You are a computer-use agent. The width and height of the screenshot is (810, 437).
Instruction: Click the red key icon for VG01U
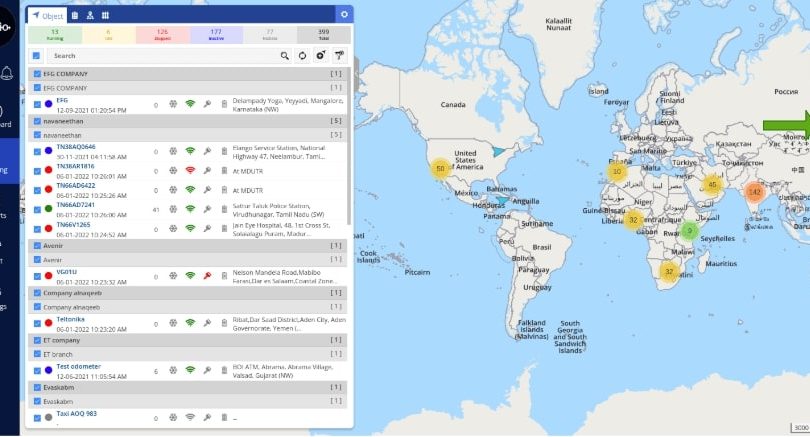click(x=207, y=275)
